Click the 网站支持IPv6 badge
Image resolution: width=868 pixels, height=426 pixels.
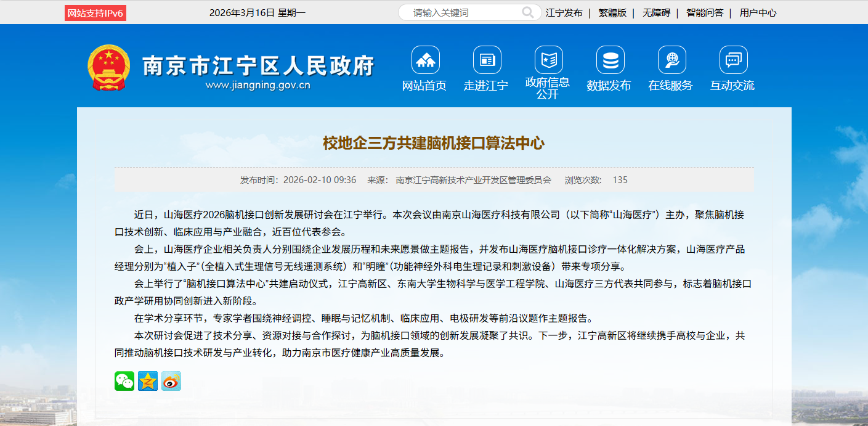click(x=94, y=12)
